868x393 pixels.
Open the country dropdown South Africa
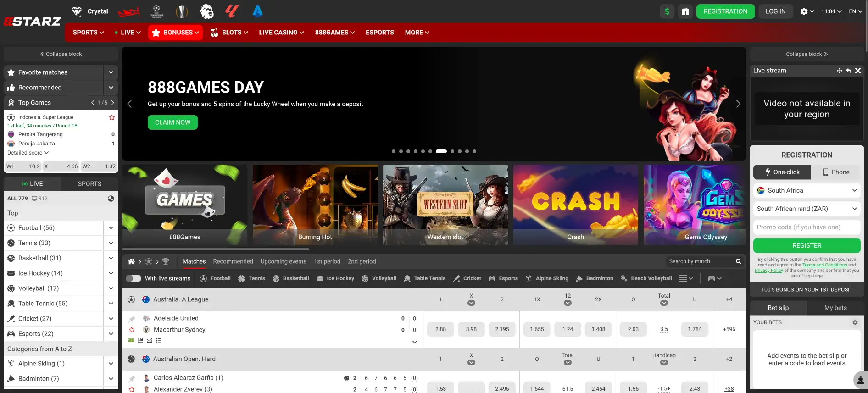807,190
